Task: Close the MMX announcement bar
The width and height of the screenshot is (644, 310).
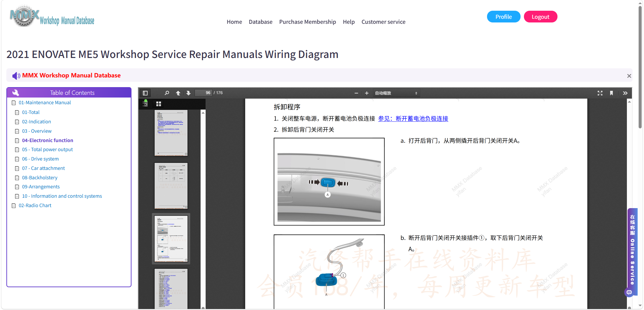Action: tap(629, 76)
